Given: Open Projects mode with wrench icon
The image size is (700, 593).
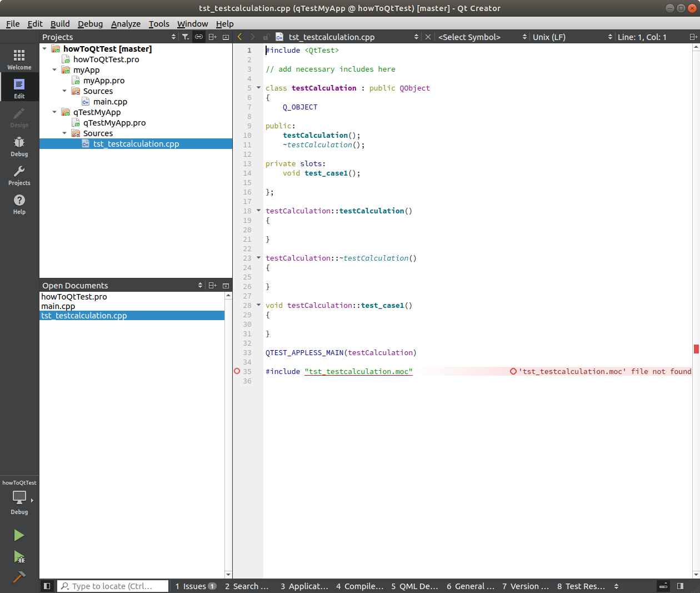Looking at the screenshot, I should pos(19,175).
